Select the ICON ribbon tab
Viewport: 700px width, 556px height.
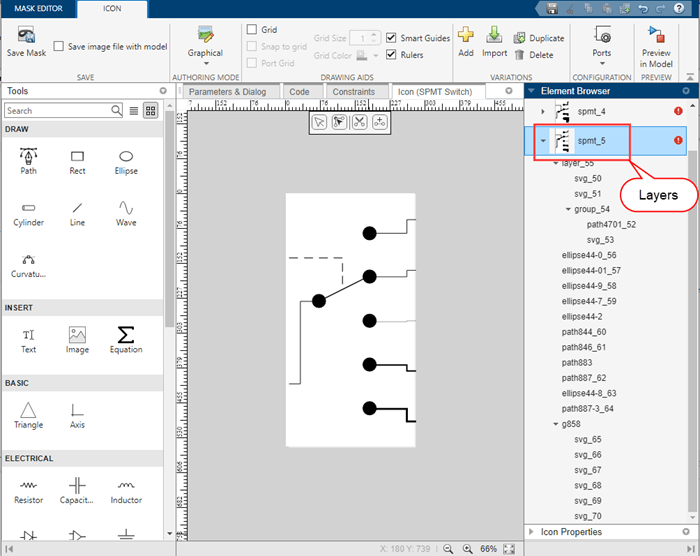[x=112, y=8]
